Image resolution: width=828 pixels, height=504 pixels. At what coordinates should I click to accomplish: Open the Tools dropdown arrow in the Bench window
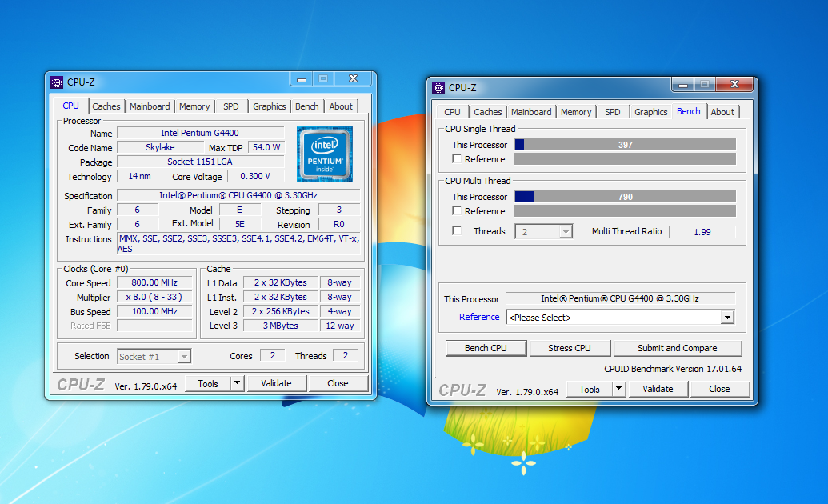click(619, 389)
